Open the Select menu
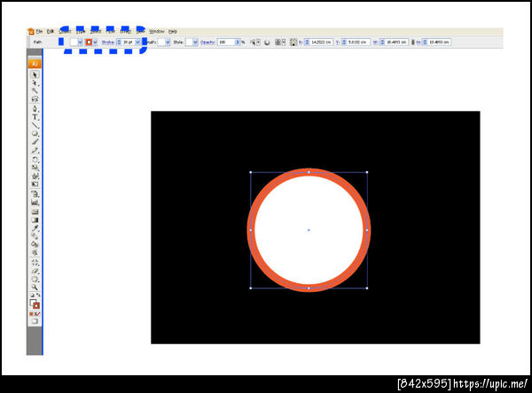Screen dimensions: 532x393 coord(96,31)
